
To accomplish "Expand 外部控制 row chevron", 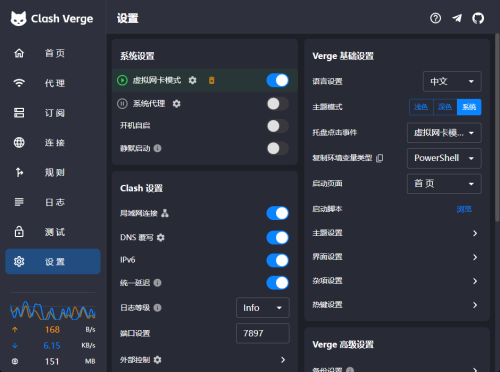I will pos(283,360).
